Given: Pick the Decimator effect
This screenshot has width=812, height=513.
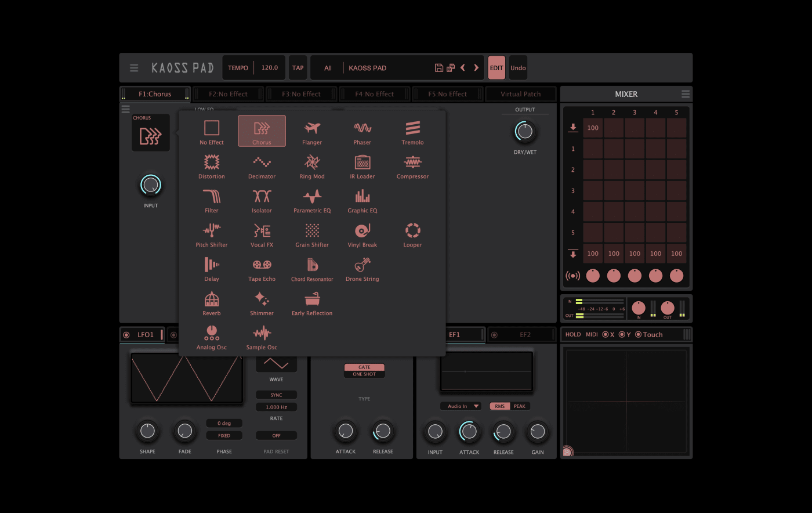Looking at the screenshot, I should point(262,165).
